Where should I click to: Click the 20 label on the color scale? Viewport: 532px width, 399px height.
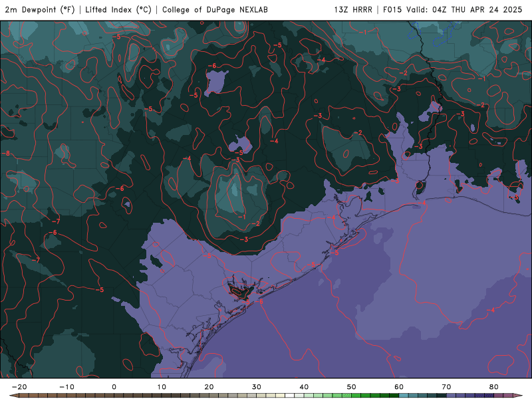point(209,387)
